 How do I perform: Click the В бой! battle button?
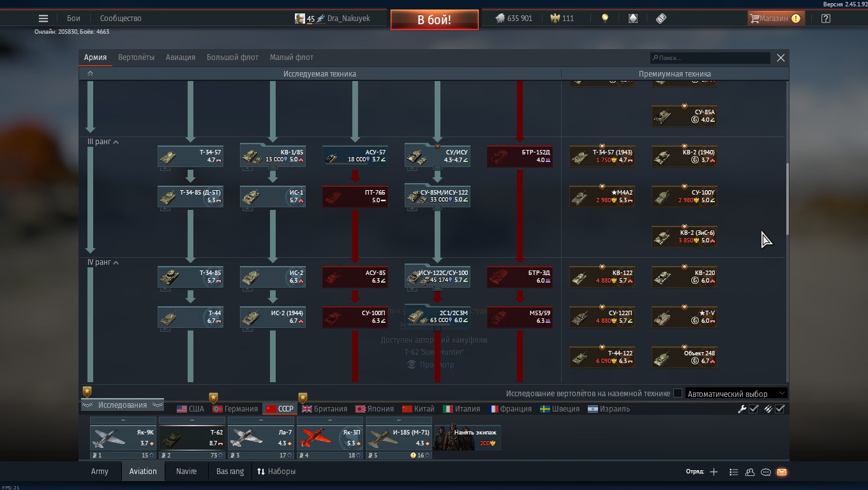pos(434,20)
